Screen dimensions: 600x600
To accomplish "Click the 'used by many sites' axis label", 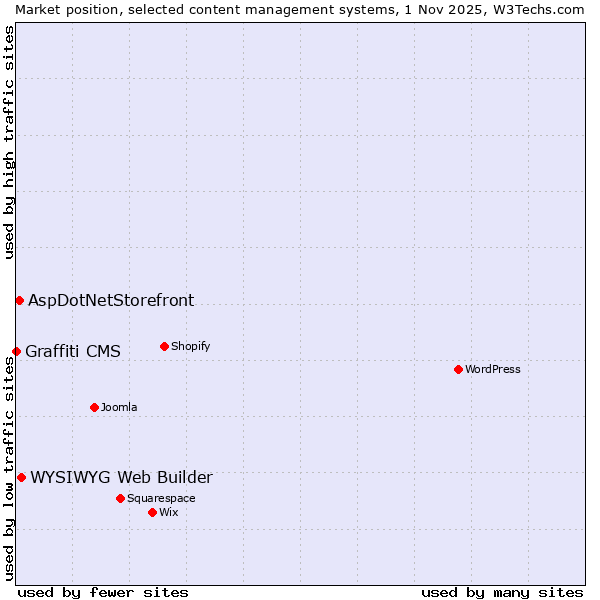I will point(502,592).
